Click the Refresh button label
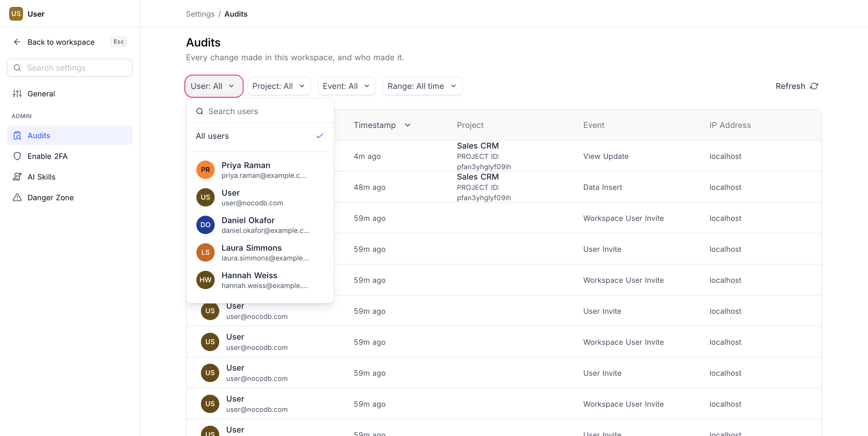The width and height of the screenshot is (868, 436). click(x=790, y=86)
